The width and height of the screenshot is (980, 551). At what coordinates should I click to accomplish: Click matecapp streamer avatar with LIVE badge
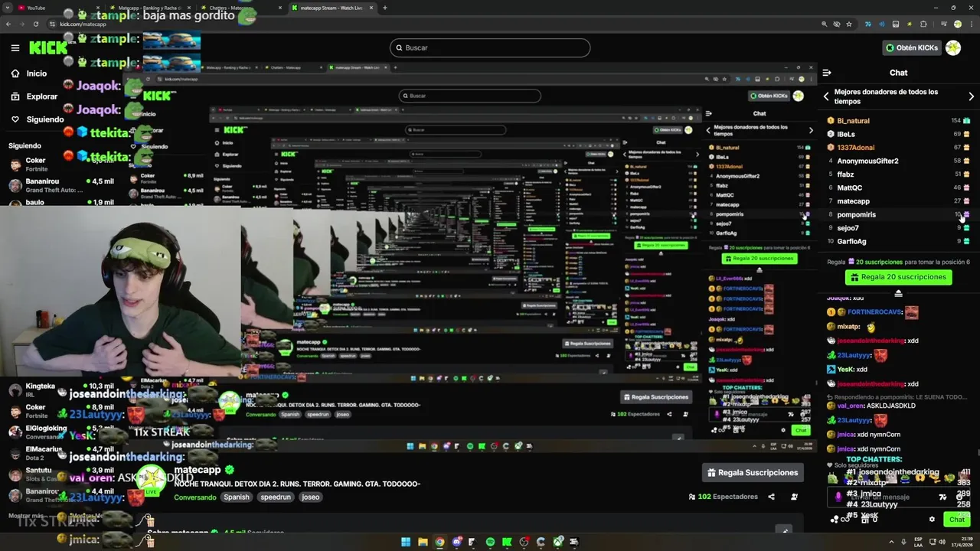151,481
